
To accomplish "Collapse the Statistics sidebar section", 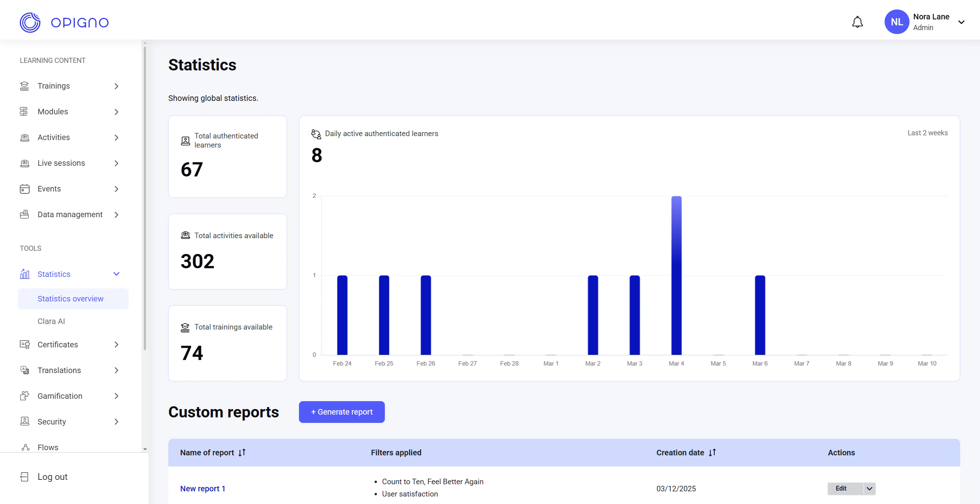I will point(116,274).
